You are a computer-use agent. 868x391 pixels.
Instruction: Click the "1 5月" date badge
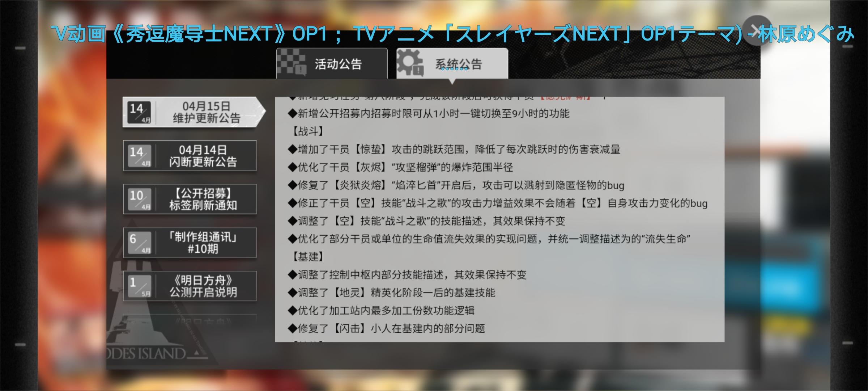140,286
